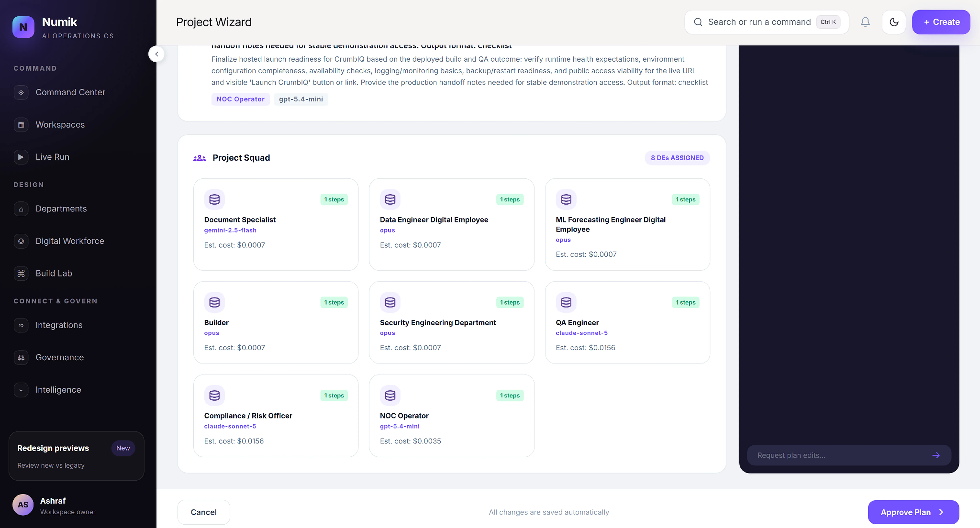Click the search magnifier icon
Image resolution: width=980 pixels, height=528 pixels.
(698, 22)
